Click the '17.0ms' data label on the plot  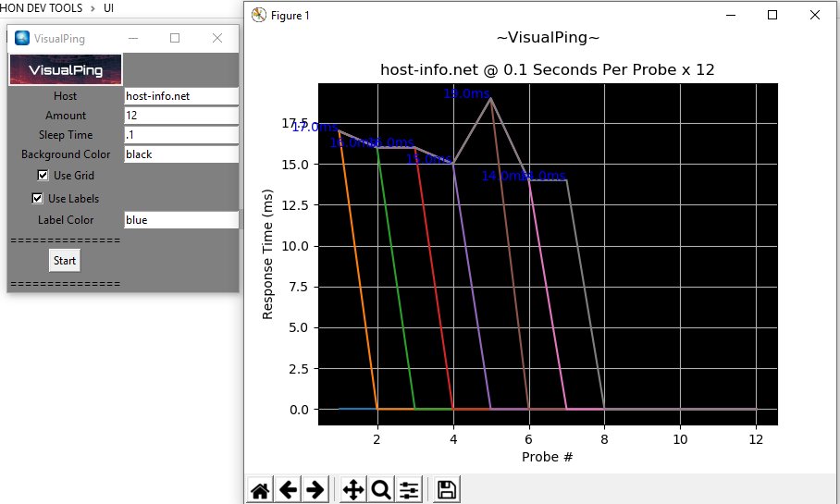pyautogui.click(x=315, y=127)
